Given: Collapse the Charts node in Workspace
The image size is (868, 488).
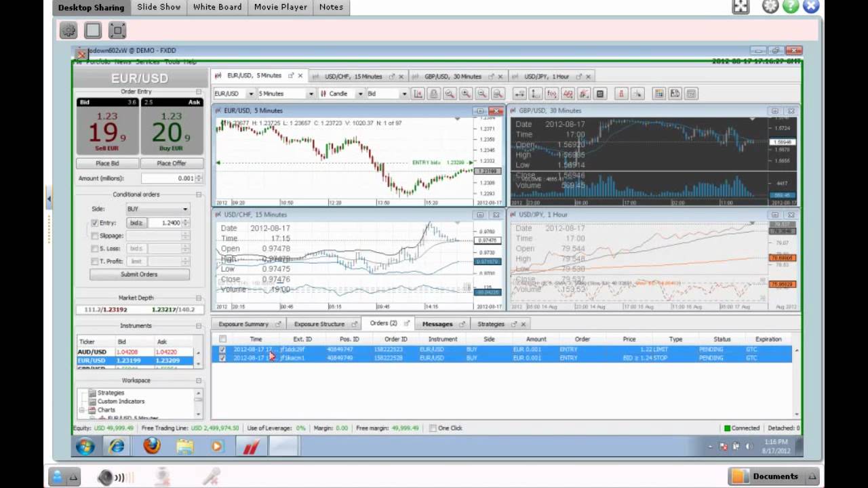Looking at the screenshot, I should click(x=82, y=410).
